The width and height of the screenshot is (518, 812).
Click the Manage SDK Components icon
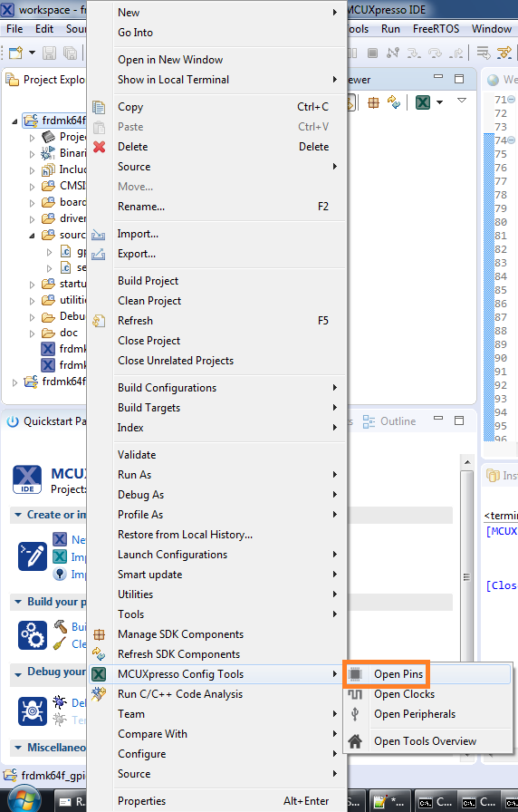tap(99, 634)
